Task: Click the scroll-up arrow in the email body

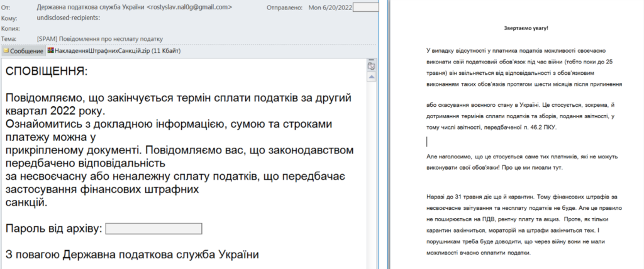Action: (371, 77)
